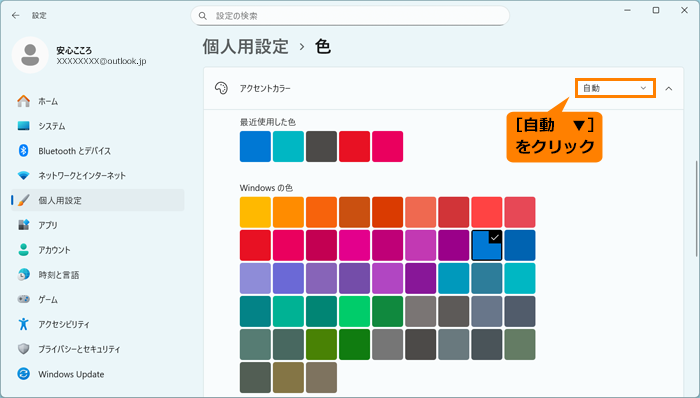Click the アプリ icon in sidebar
The height and width of the screenshot is (398, 700).
coord(24,225)
